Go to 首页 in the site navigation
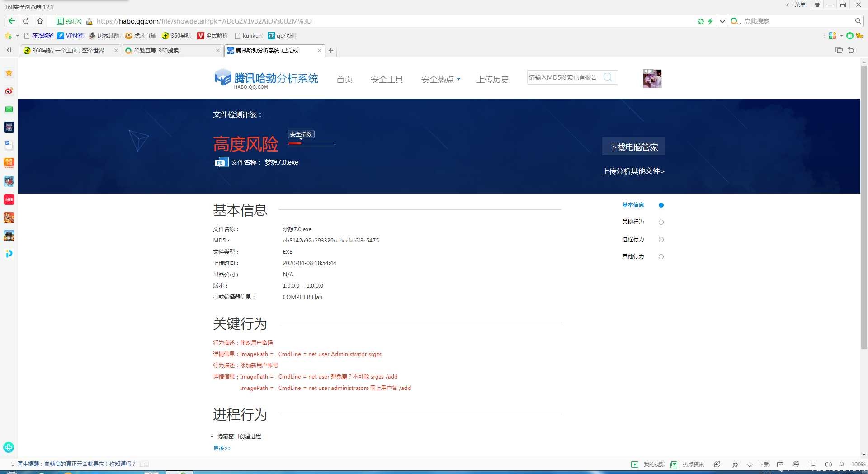 [344, 79]
